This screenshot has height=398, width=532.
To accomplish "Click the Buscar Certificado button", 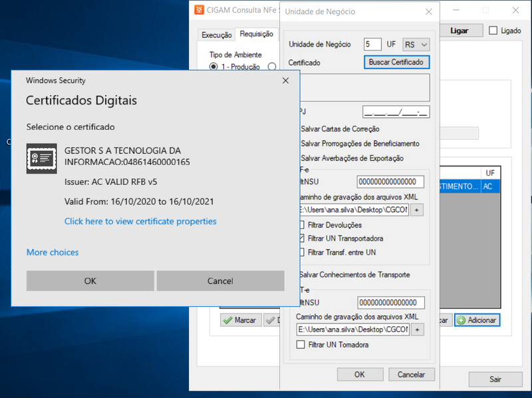I will 396,62.
